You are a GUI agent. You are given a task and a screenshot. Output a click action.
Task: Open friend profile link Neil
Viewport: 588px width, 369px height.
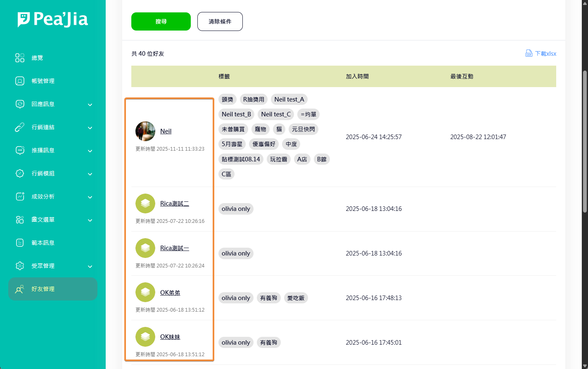click(x=166, y=131)
